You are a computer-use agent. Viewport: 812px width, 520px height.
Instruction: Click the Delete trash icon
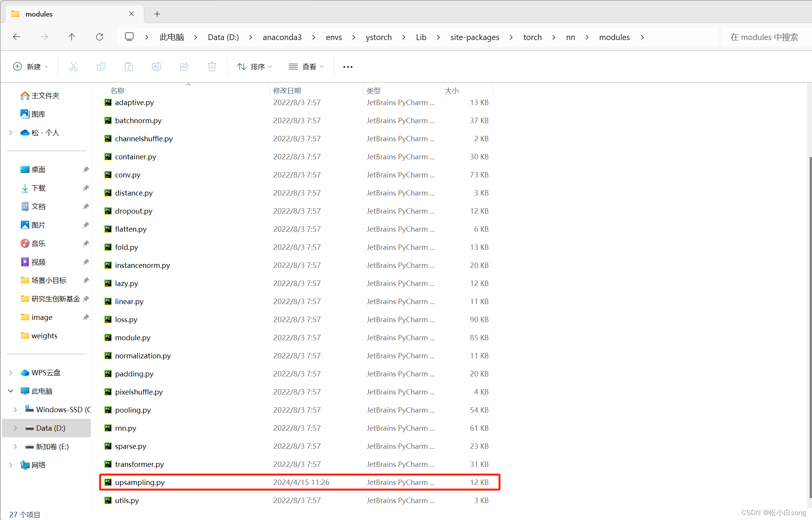click(212, 67)
